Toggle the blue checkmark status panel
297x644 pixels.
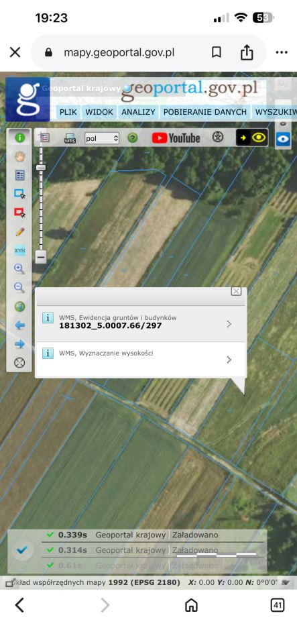tap(21, 550)
